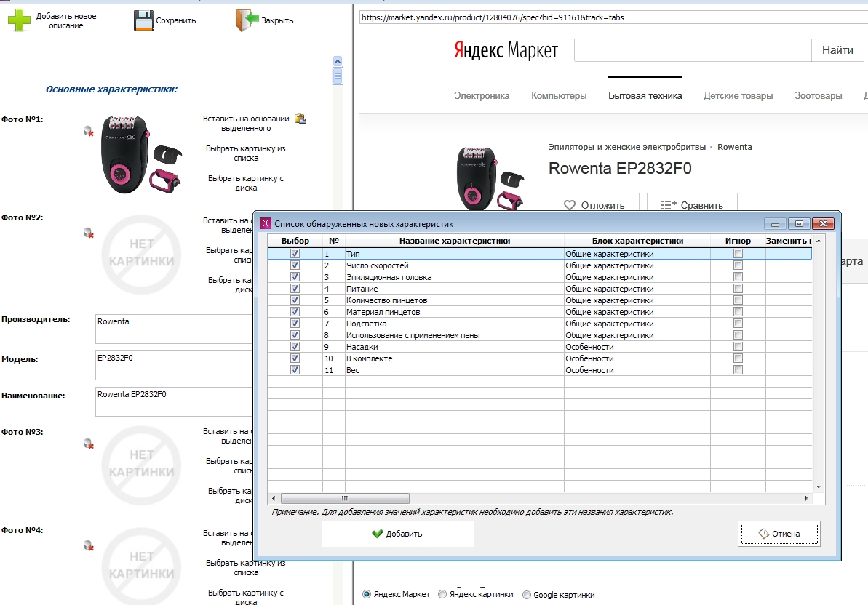Select 'Материал пинцетов' name cell

click(455, 312)
